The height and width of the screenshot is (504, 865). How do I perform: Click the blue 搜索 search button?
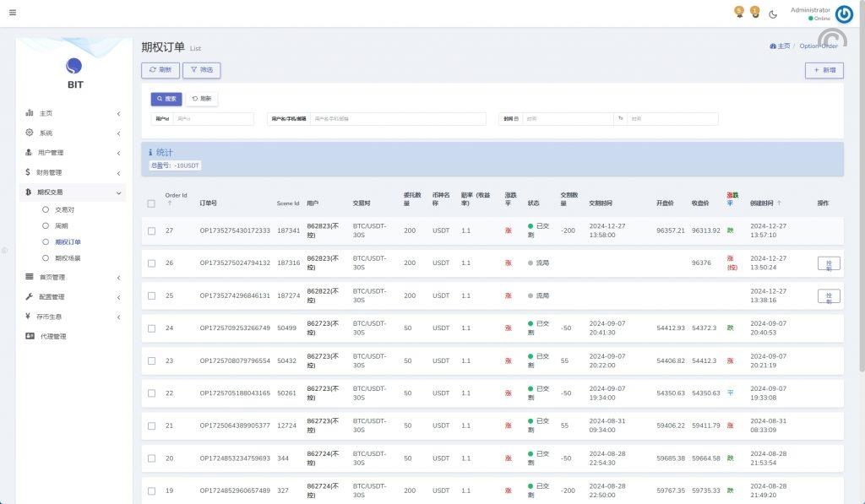[166, 99]
